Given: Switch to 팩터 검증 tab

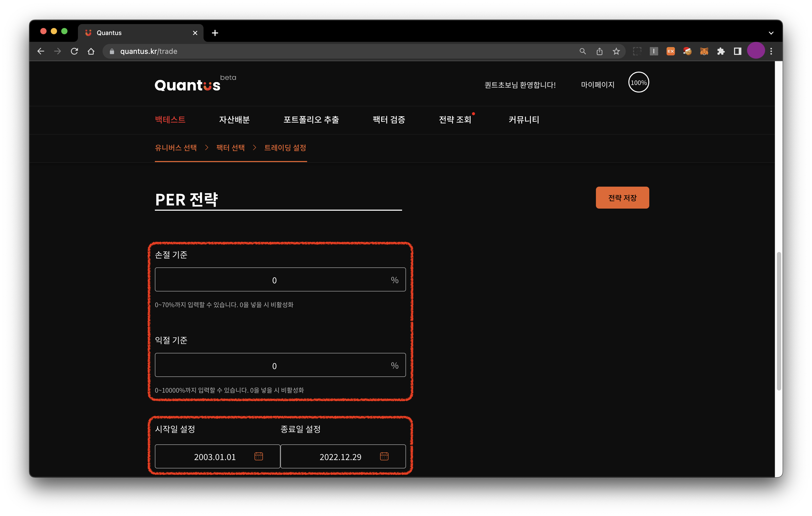Looking at the screenshot, I should (388, 120).
